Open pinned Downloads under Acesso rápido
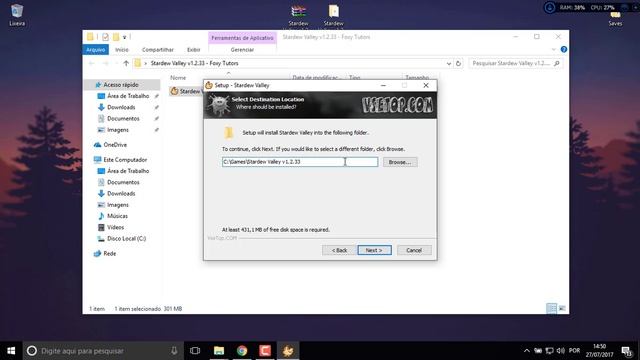This screenshot has height=360, width=640. pyautogui.click(x=121, y=107)
